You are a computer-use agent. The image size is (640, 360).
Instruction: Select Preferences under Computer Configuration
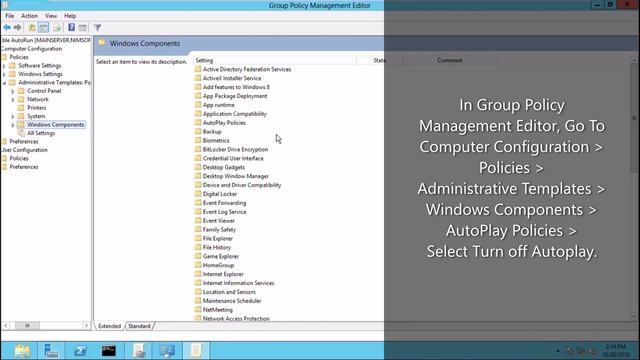(24, 141)
